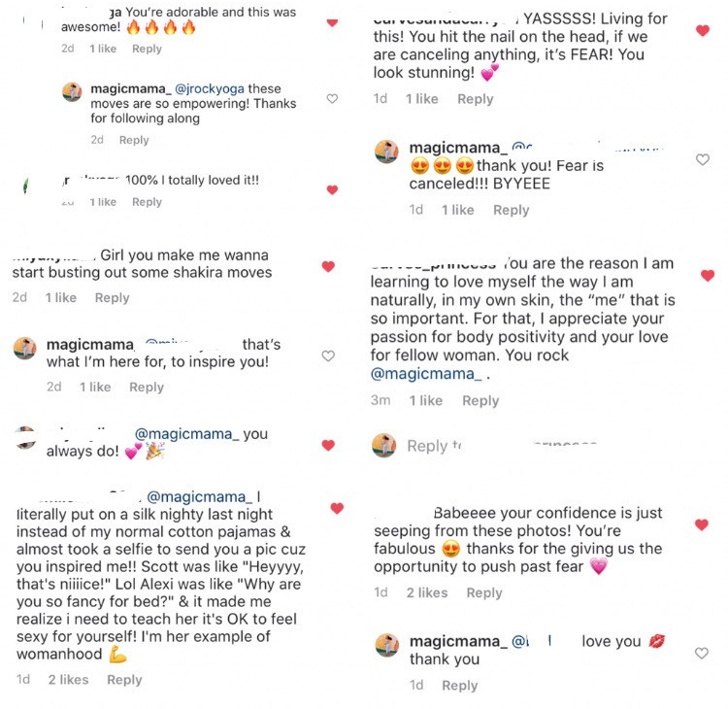Tap heart next to "shakira moves" comment
728x709 pixels.
328,266
